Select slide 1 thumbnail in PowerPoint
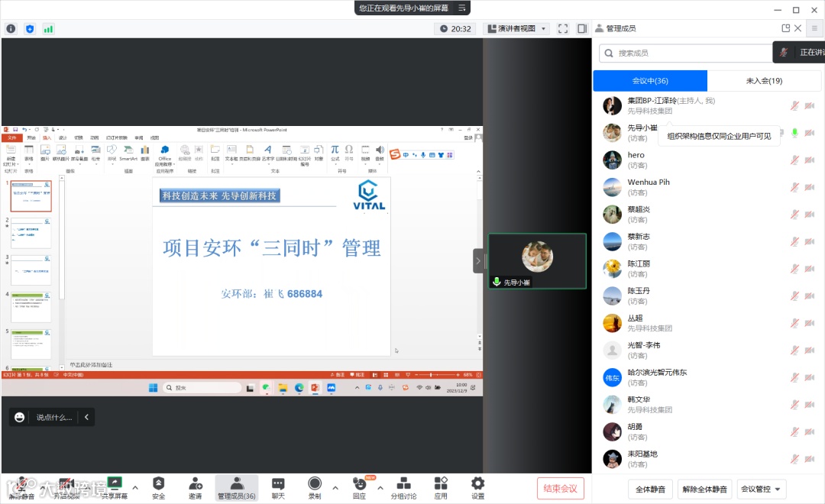 coord(31,195)
